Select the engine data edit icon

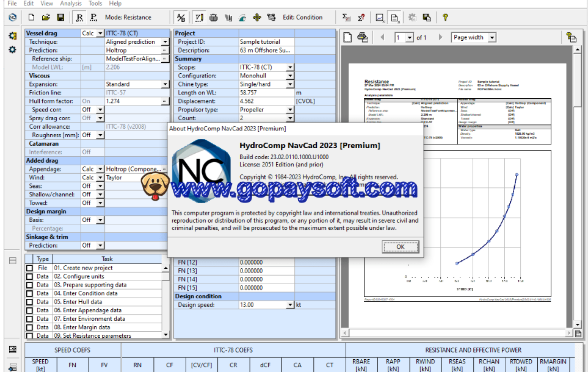pyautogui.click(x=271, y=17)
